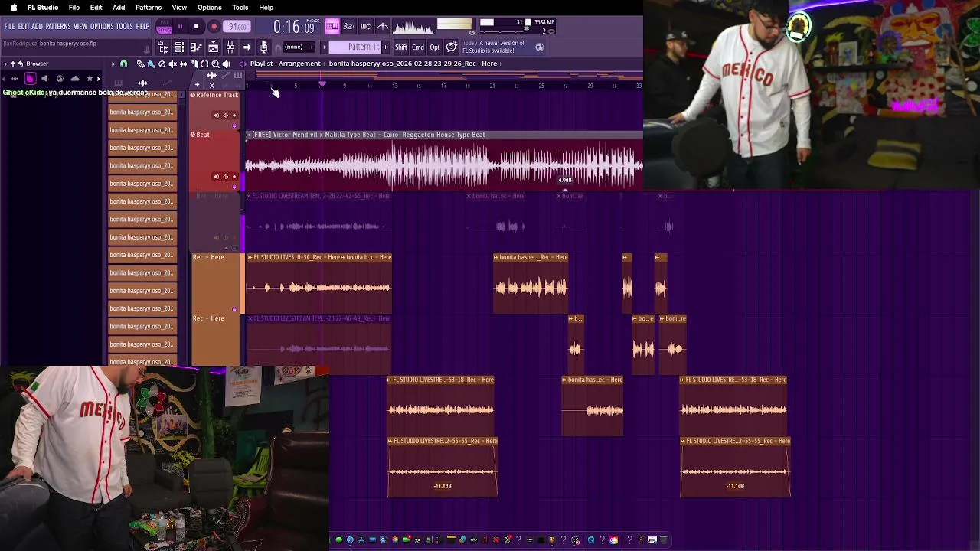Click the plus button next to Pattern 1

[385, 47]
